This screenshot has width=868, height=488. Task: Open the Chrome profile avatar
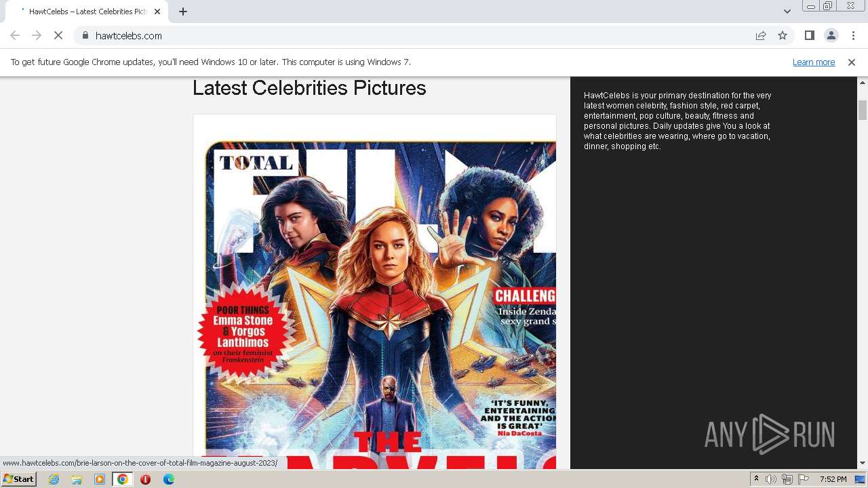point(831,35)
